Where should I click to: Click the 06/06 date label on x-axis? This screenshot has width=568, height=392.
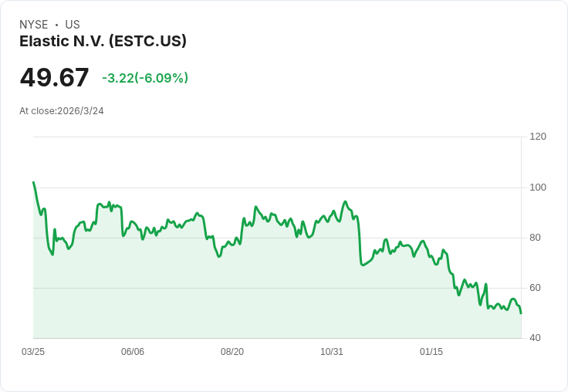click(x=133, y=352)
